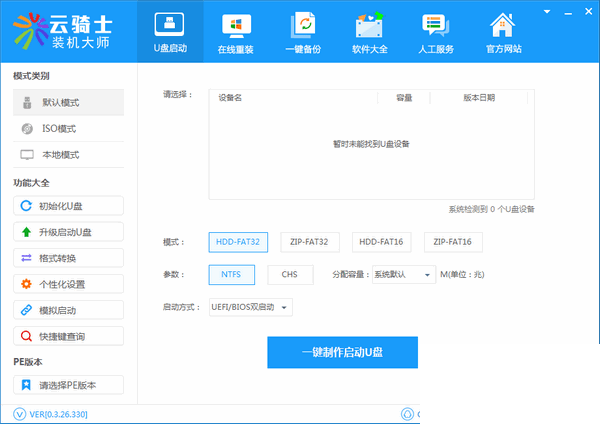The height and width of the screenshot is (424, 600).
Task: Click the 请选择PE版本 button text
Action: tap(67, 385)
